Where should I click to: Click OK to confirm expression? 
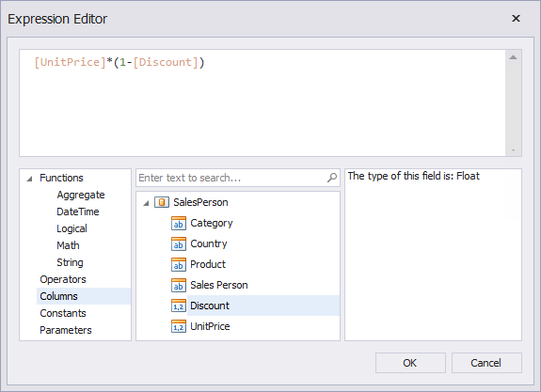[x=410, y=363]
